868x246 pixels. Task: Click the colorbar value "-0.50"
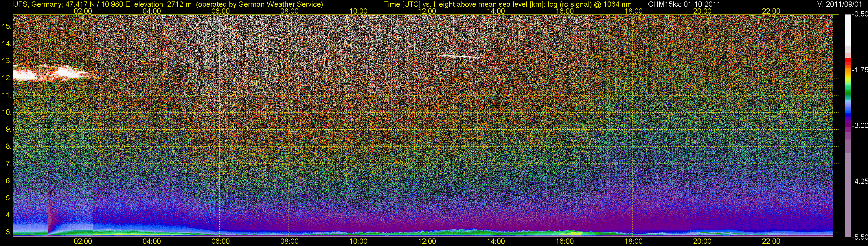pos(860,14)
